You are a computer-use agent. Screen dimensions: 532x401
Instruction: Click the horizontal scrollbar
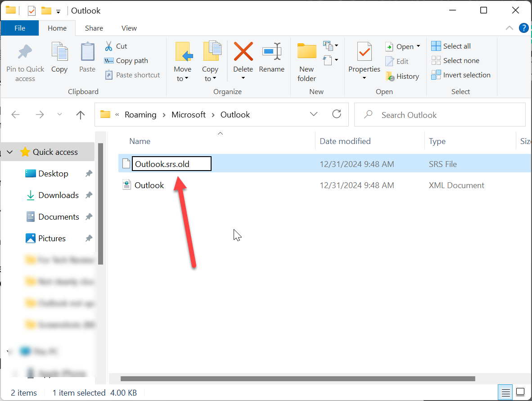pos(298,378)
